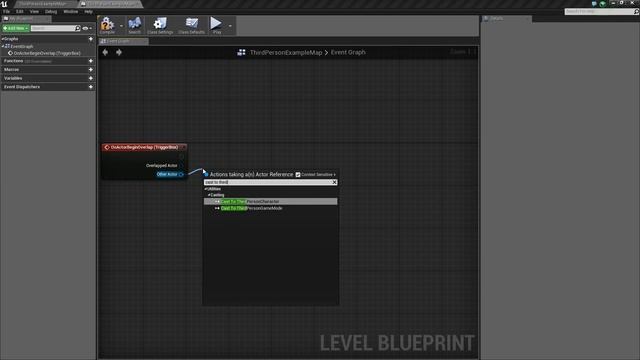Add a new variable with the plus icon

[x=91, y=78]
